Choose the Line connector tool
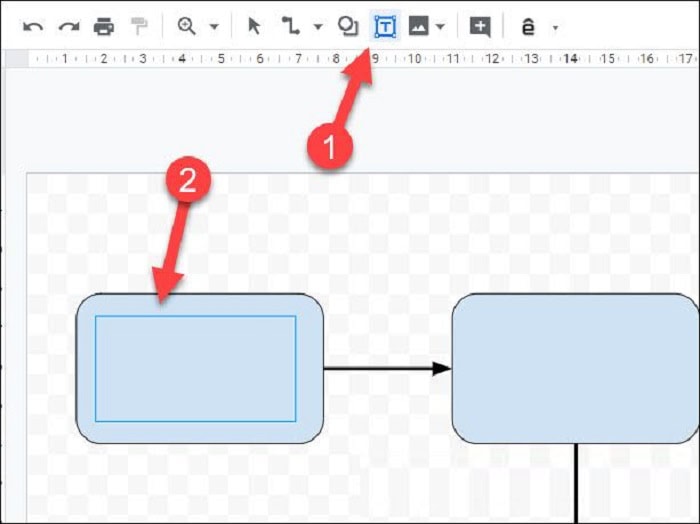 (291, 27)
